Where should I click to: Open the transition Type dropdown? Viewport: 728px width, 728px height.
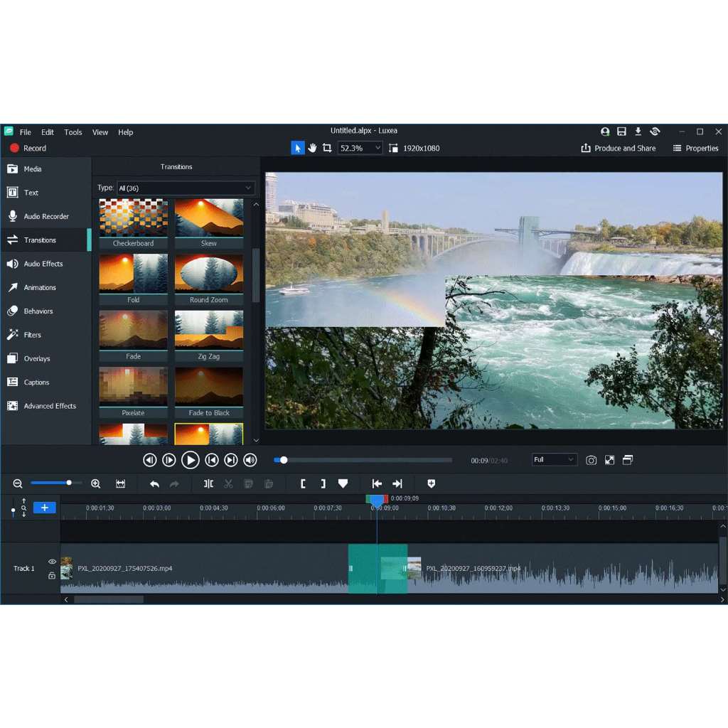coord(185,188)
